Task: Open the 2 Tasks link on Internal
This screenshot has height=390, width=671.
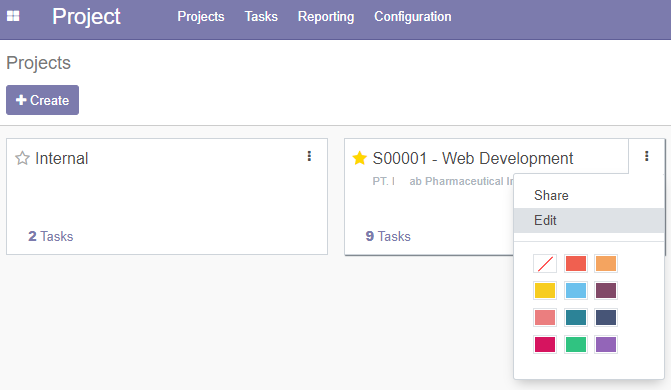Action: coord(50,236)
